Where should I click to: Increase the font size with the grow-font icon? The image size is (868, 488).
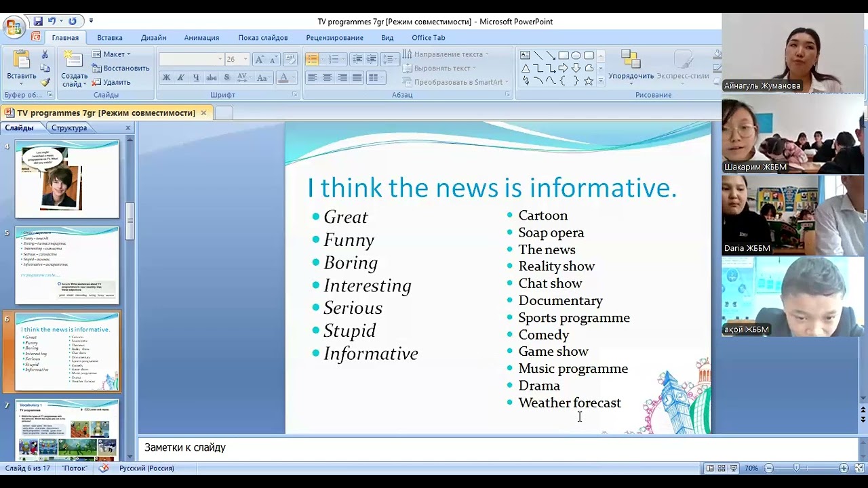pos(259,59)
